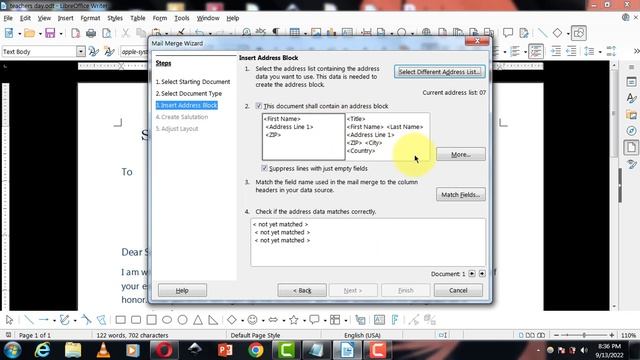This screenshot has height=360, width=640.
Task: Click the Cancel button in the wizard
Action: coord(458,290)
